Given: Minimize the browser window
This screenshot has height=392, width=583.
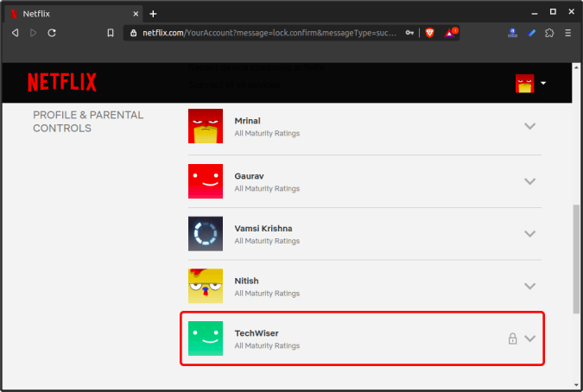Looking at the screenshot, I should (x=535, y=13).
